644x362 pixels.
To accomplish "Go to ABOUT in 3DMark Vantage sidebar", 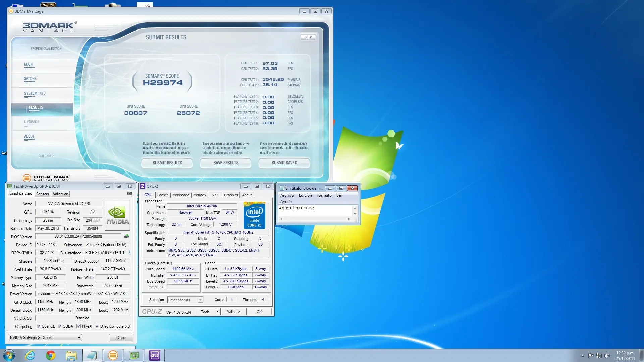I will pyautogui.click(x=29, y=136).
